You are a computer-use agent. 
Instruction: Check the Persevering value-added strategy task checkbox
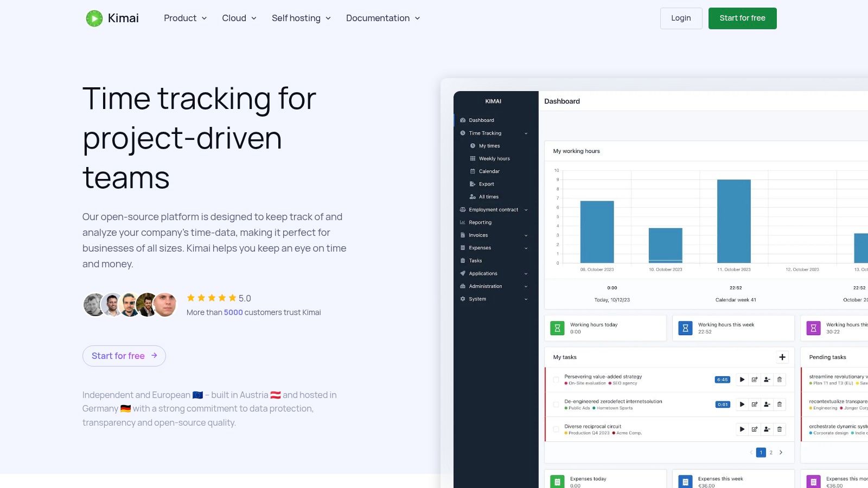click(556, 380)
